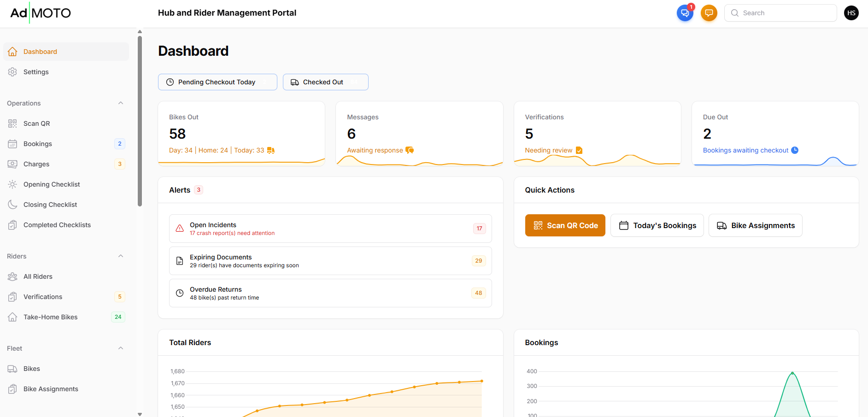Image resolution: width=868 pixels, height=417 pixels.
Task: Select the Opening Checklist sun icon
Action: (12, 184)
